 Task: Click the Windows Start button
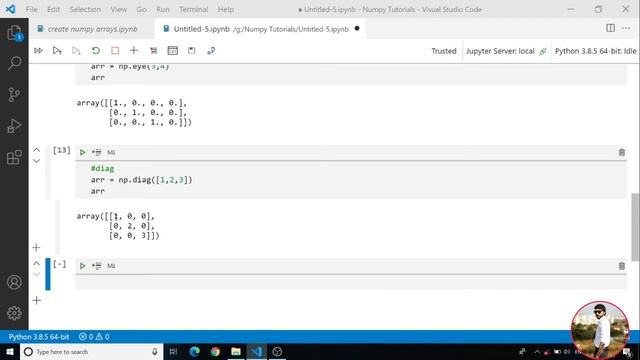point(10,351)
